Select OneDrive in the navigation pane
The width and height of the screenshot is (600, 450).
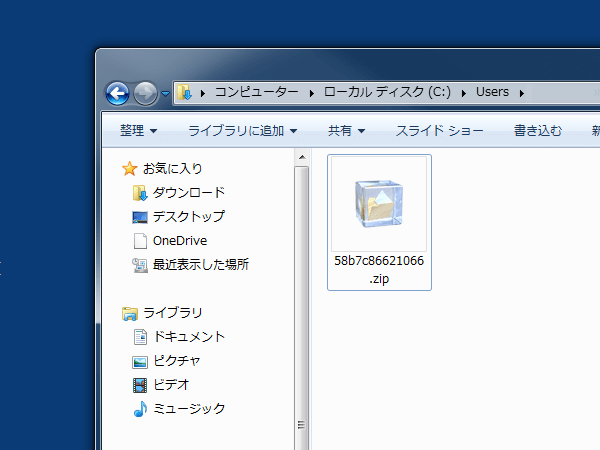coord(178,240)
